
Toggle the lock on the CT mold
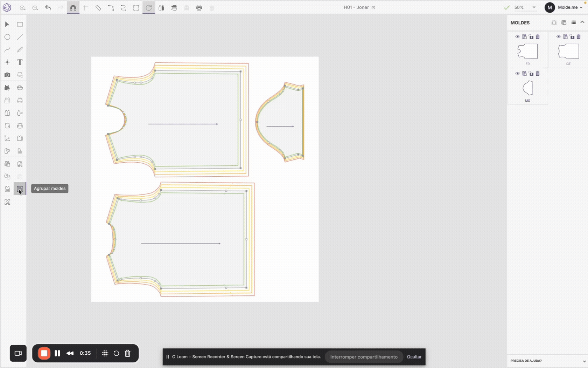click(x=572, y=37)
